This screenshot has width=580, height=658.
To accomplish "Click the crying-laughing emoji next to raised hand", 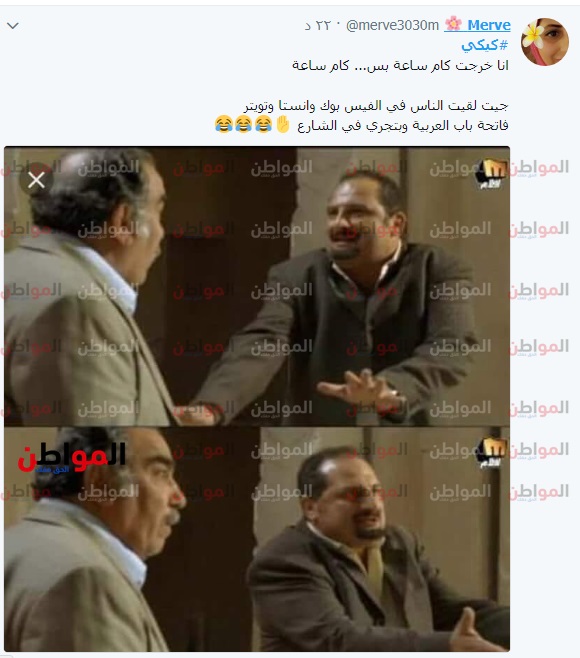I will click(x=264, y=125).
